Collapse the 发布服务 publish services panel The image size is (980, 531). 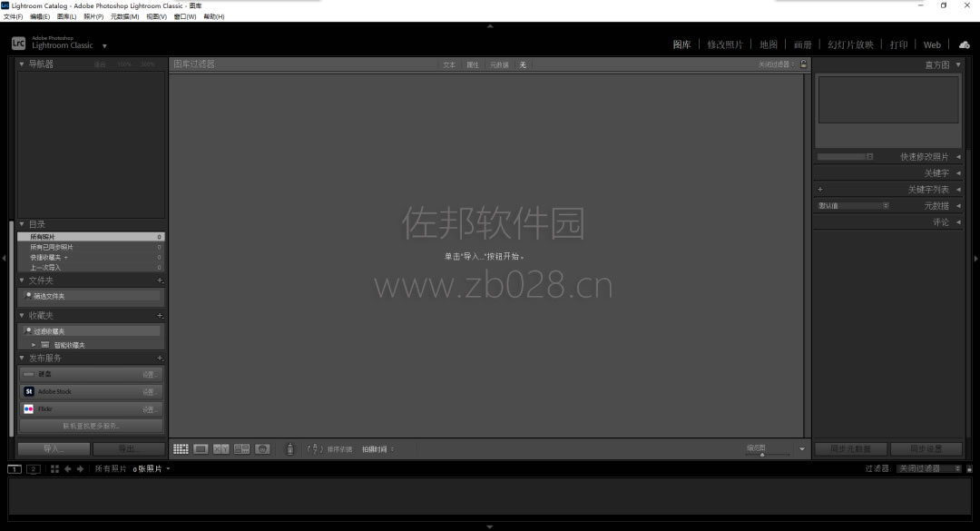pos(22,358)
